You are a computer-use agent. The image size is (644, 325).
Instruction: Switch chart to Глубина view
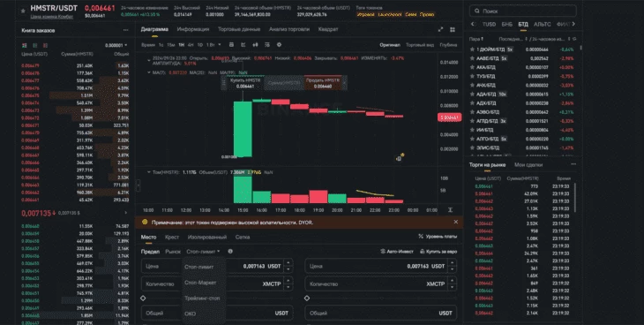[x=448, y=45]
